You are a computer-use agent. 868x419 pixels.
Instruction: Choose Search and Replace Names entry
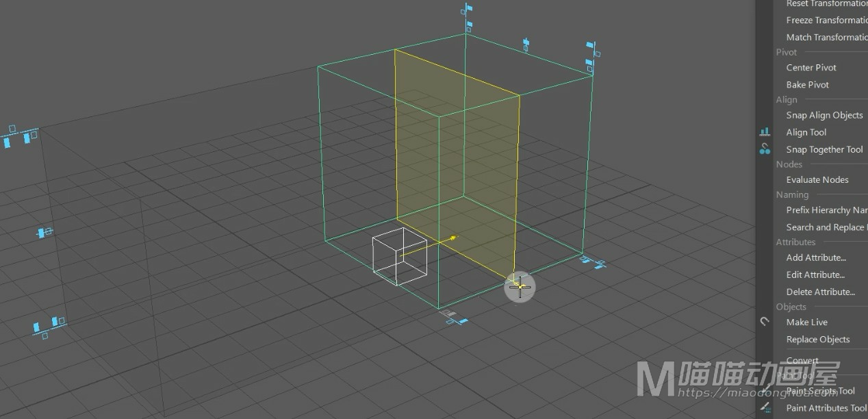coord(826,227)
